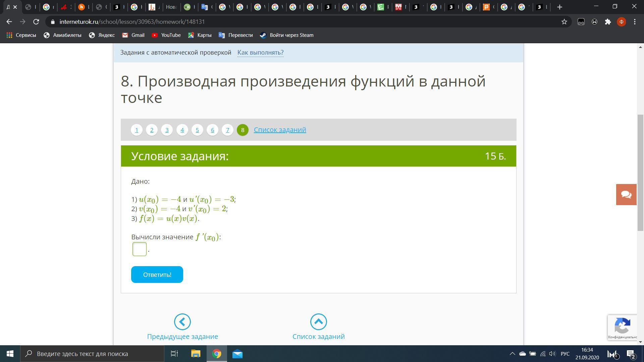Click the up-arrow task list icon
This screenshot has height=362, width=644.
tap(318, 322)
